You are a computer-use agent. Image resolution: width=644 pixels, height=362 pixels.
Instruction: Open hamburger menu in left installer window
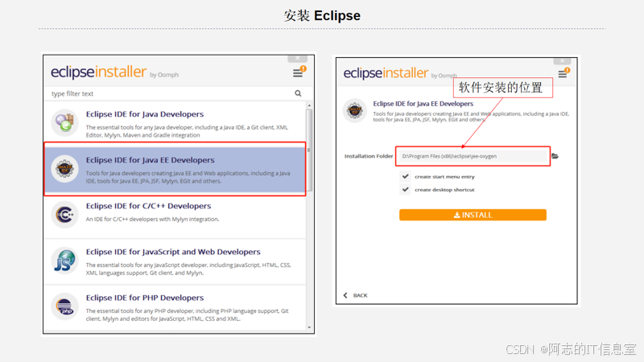pos(297,73)
